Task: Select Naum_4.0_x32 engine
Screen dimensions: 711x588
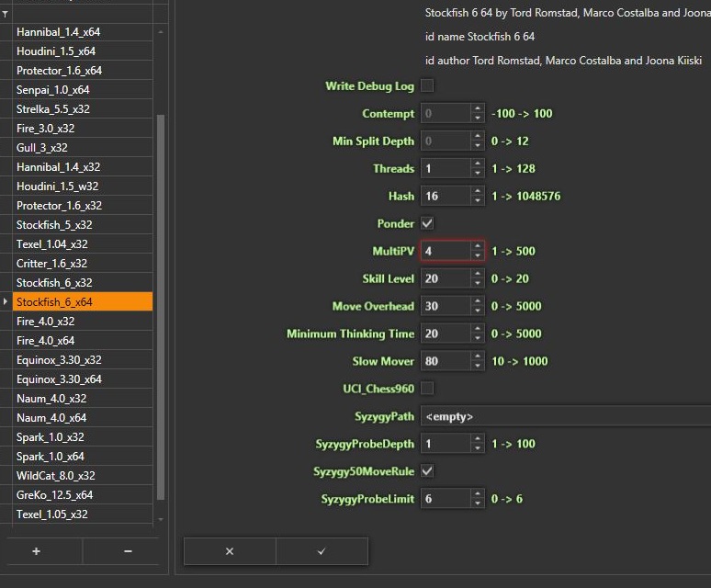Action: [x=83, y=398]
